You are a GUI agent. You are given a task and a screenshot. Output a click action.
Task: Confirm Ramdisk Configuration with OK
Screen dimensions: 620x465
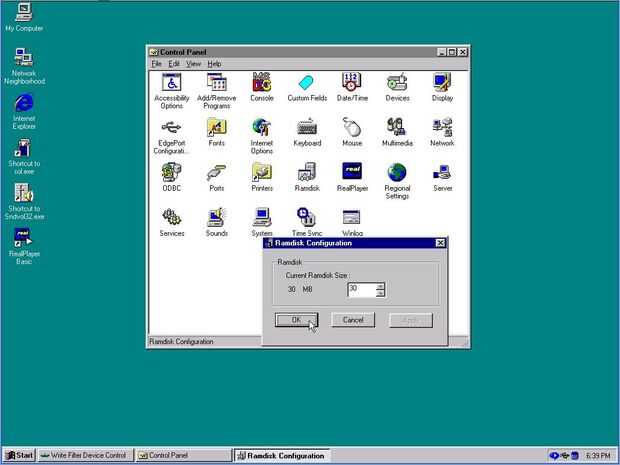point(296,320)
